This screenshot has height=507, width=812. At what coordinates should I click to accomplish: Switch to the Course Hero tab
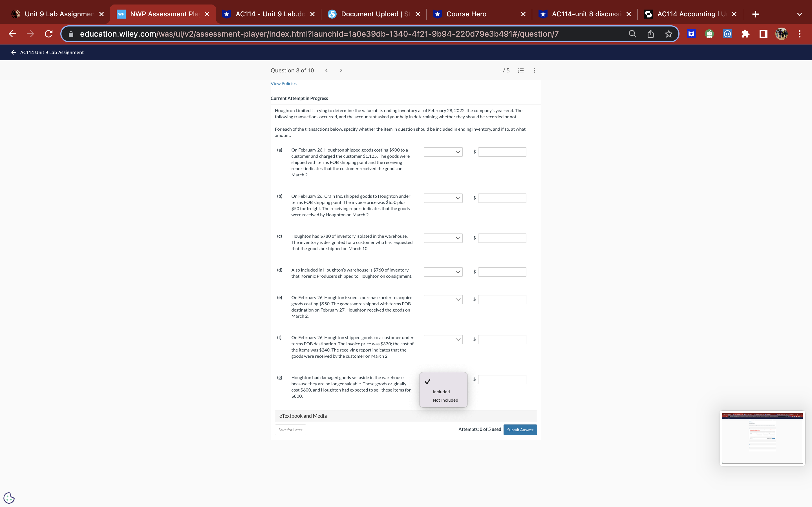[466, 14]
